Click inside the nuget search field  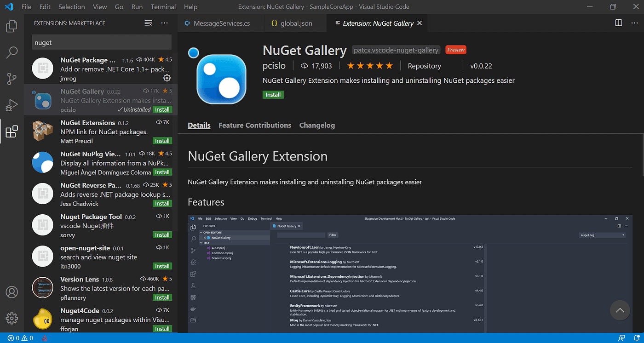(101, 42)
